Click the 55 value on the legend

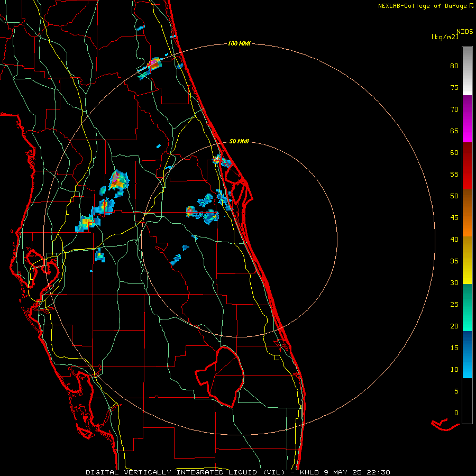[x=454, y=175]
